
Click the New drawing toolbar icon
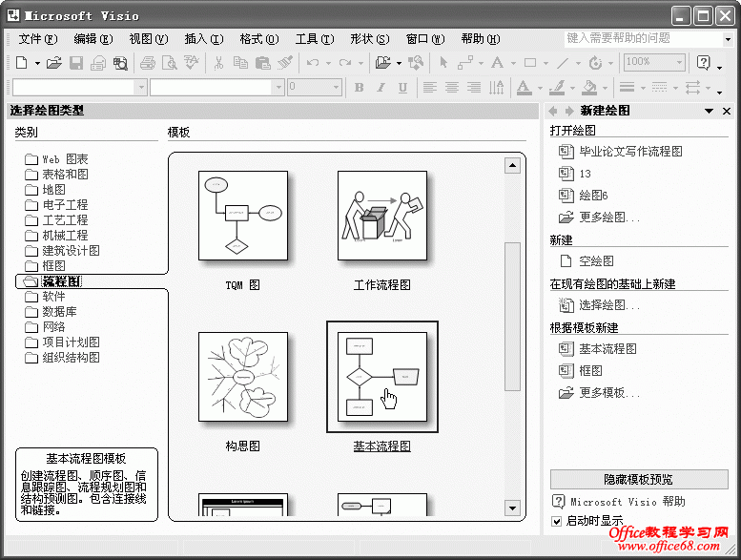(x=22, y=63)
